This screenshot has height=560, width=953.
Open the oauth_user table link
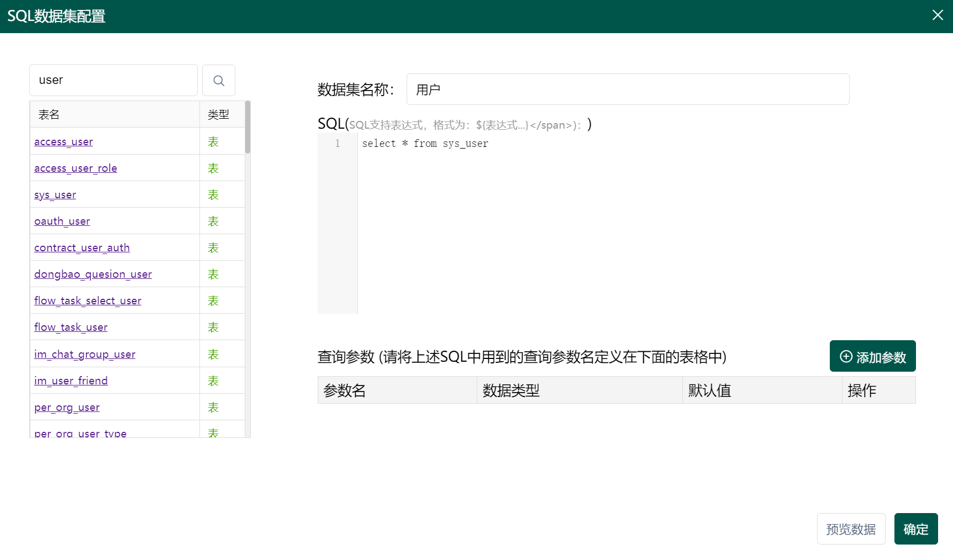(x=62, y=221)
